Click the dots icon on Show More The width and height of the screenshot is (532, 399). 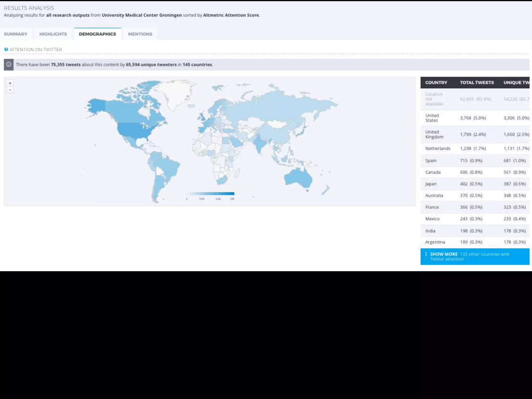(x=426, y=254)
